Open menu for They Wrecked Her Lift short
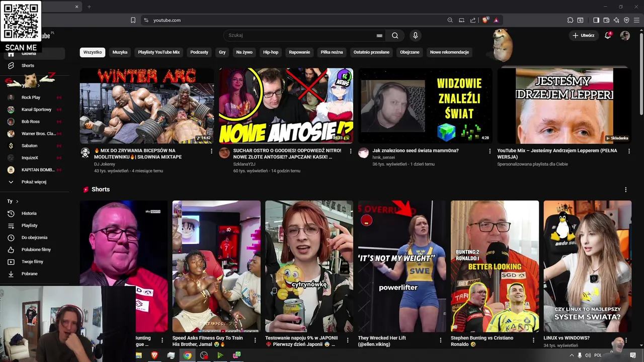 (441, 340)
